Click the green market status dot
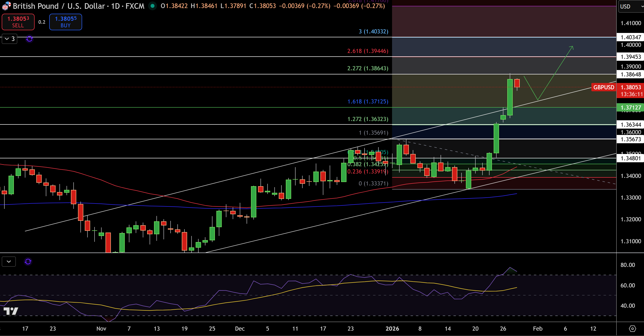 coord(152,6)
